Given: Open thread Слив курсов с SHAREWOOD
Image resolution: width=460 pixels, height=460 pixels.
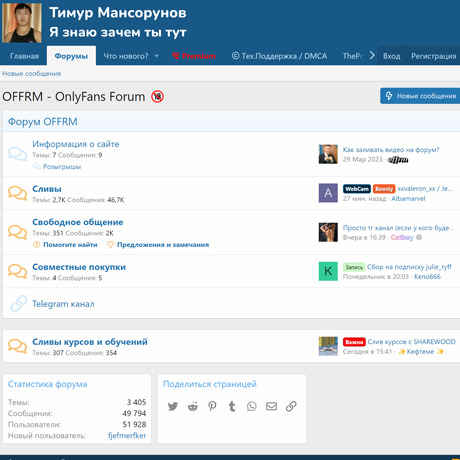Looking at the screenshot, I should click(x=411, y=342).
